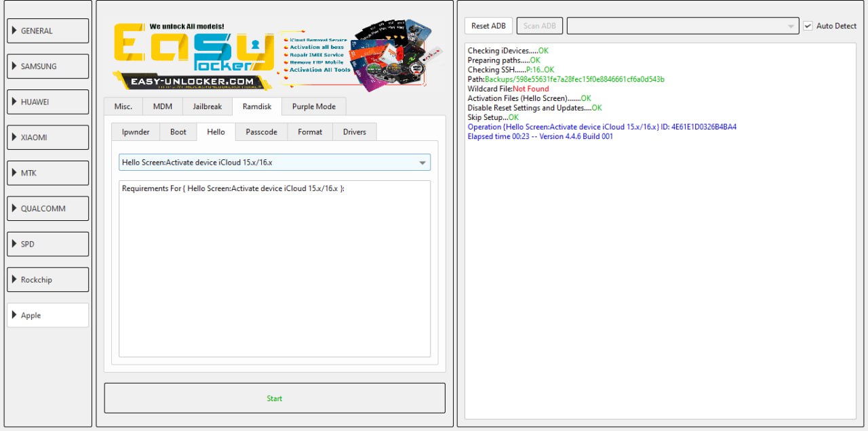Expand the XIAOMI category
The image size is (868, 431).
click(x=48, y=138)
